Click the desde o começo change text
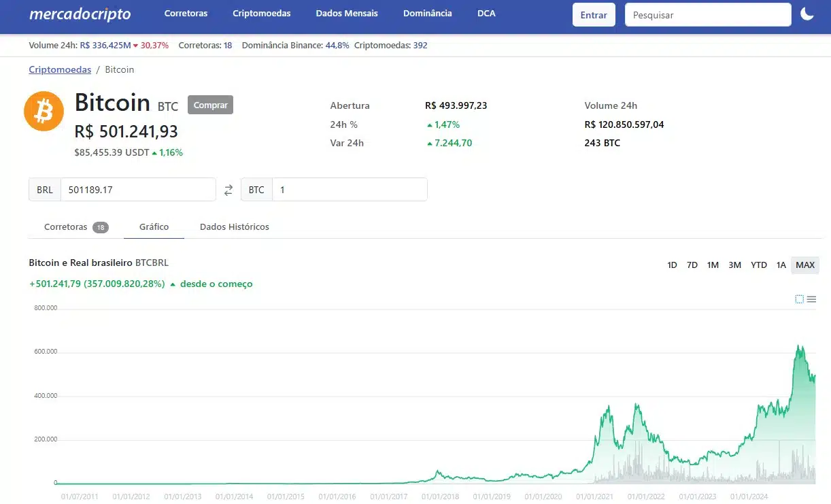Screen dimensions: 831x504 coord(216,284)
